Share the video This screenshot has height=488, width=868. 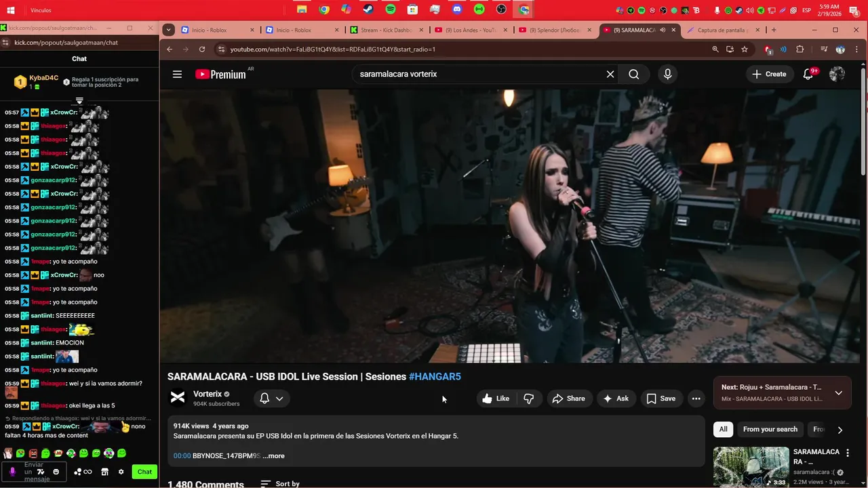pos(568,399)
